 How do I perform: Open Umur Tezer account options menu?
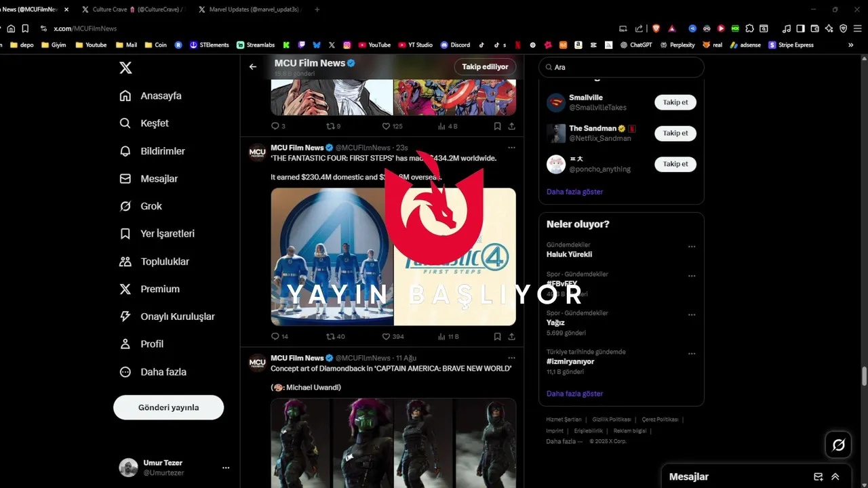pyautogui.click(x=226, y=468)
